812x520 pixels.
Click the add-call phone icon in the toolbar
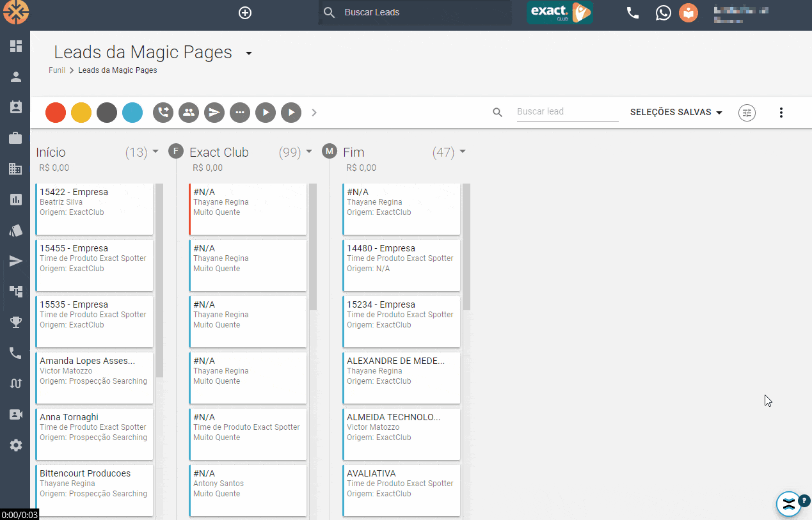point(163,113)
